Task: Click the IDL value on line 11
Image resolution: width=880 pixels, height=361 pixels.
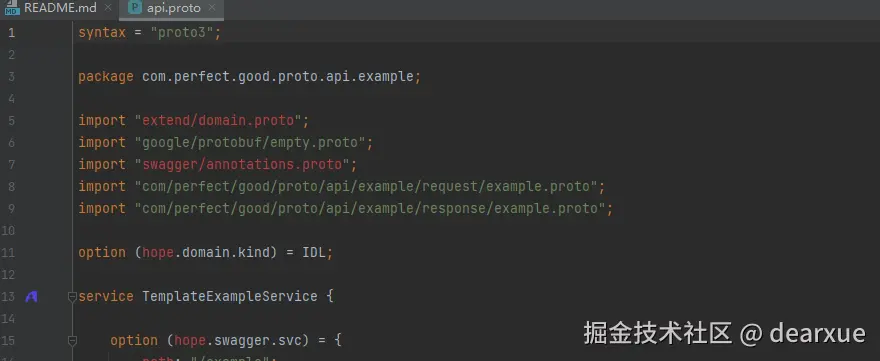Action: pyautogui.click(x=314, y=253)
